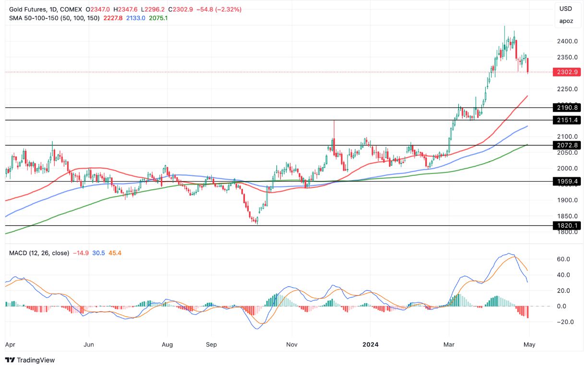Select the 1959.4 price level label
This screenshot has height=369, width=588.
566,182
